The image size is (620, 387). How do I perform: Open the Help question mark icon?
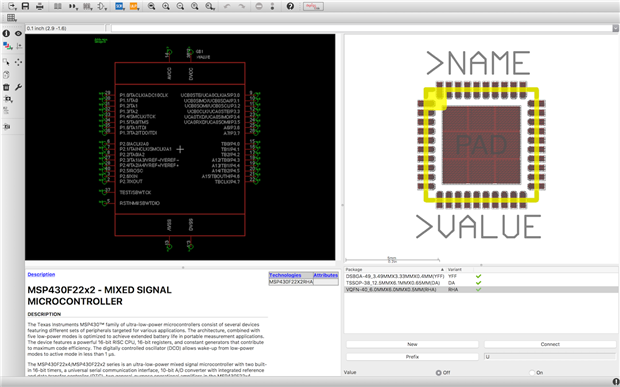[x=290, y=6]
